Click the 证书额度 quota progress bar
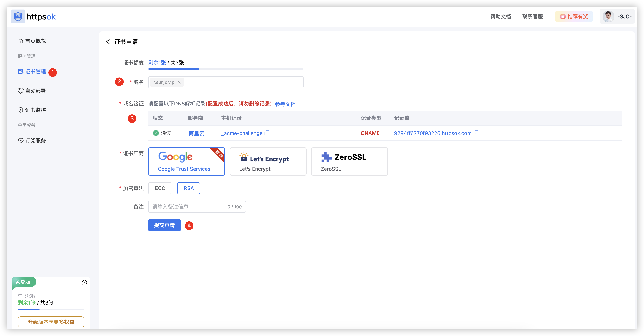 click(226, 69)
